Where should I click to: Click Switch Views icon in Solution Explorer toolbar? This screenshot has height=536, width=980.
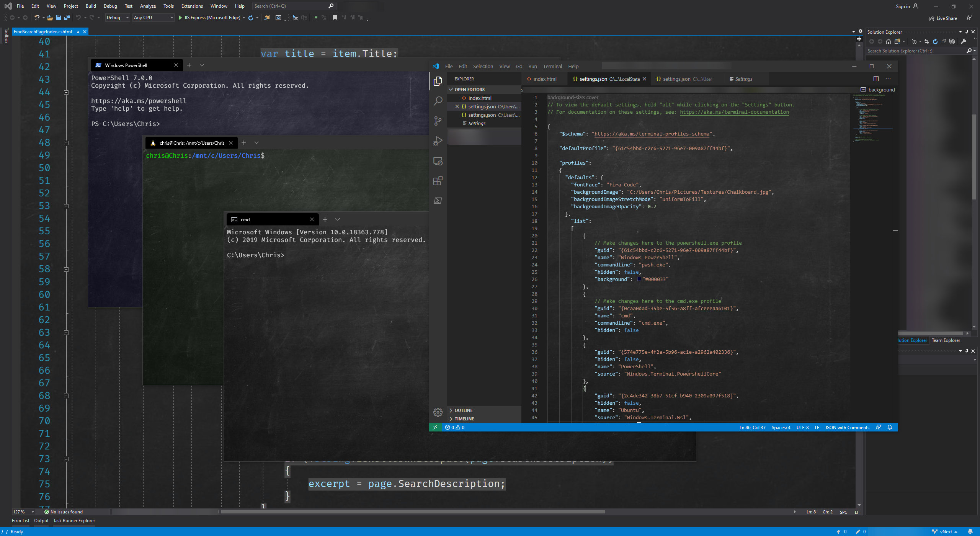pos(897,41)
